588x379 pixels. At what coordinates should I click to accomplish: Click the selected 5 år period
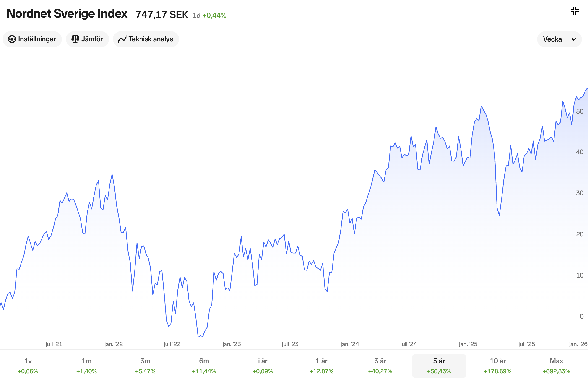pyautogui.click(x=439, y=366)
